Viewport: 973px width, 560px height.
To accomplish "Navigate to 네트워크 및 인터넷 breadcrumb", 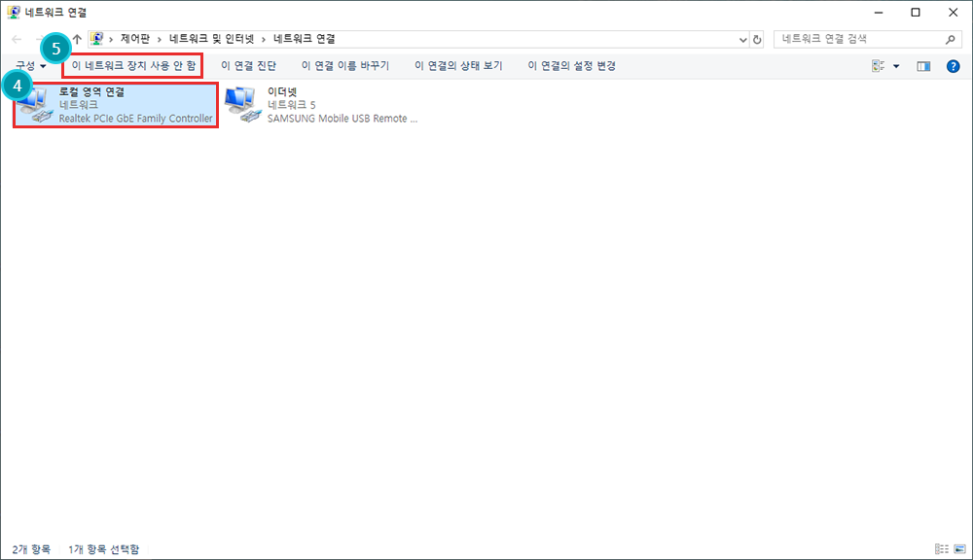I will pos(211,39).
